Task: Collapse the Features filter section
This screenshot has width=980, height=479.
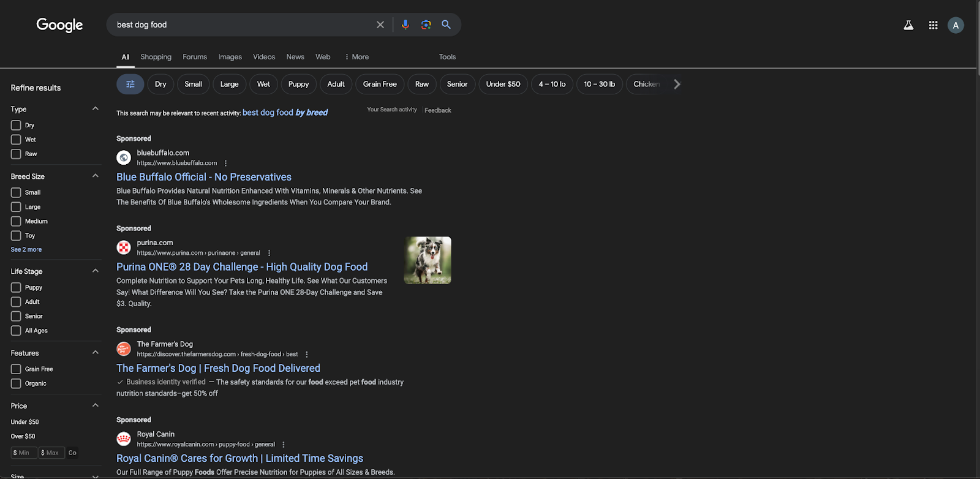Action: (x=95, y=352)
